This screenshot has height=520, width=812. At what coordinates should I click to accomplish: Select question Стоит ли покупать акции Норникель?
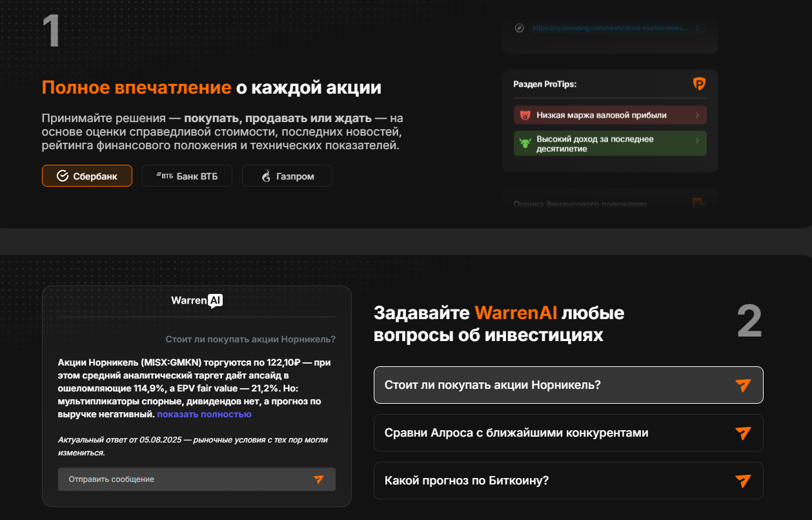point(569,385)
